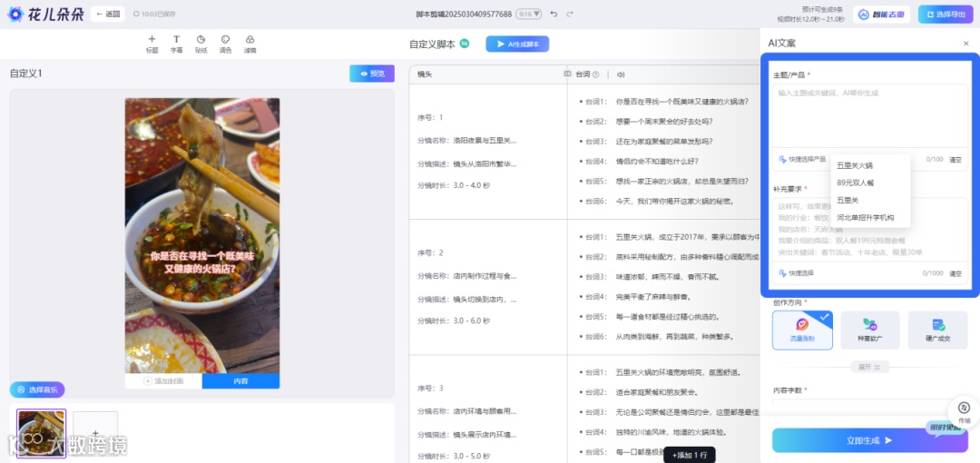Click the 补充要求 text input area
Screen dimensions: 980x463
tap(870, 229)
